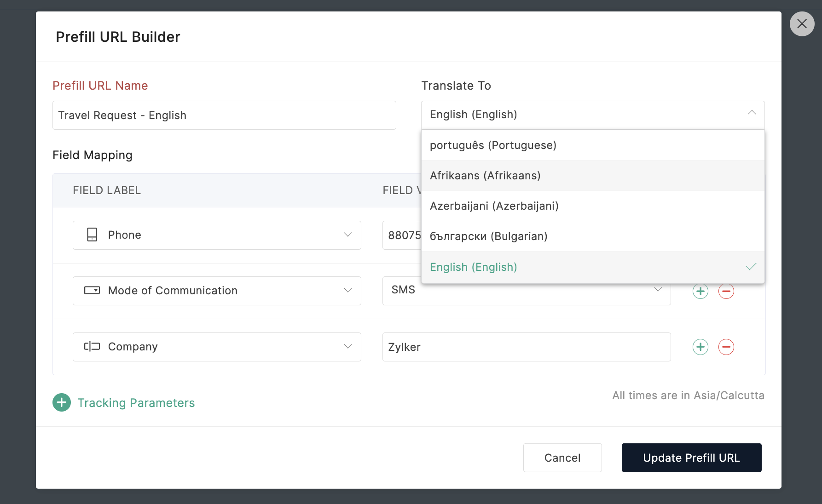822x504 pixels.
Task: Pick Azerbaijani (Azerbaijani) in the dropdown
Action: (x=494, y=206)
